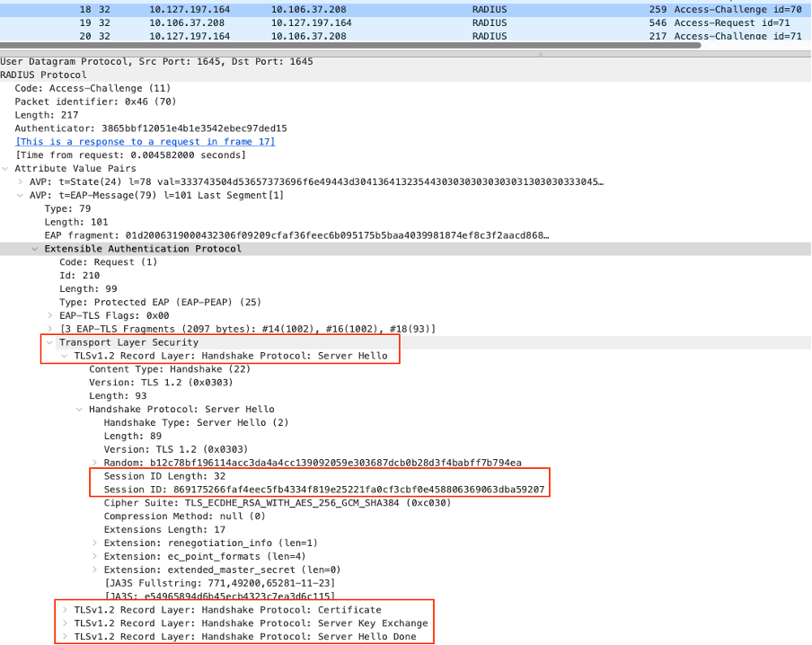Collapse the Server Hello record layer node
812x645 pixels.
tap(65, 356)
